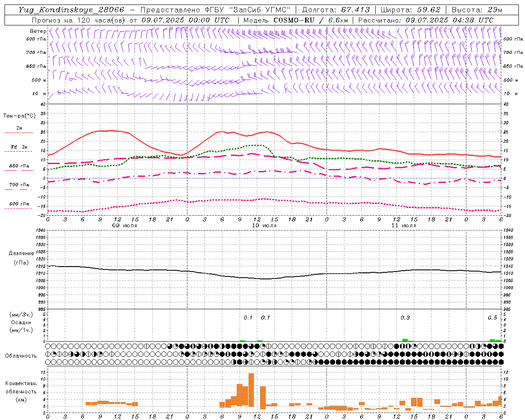Click the station name Yug_Kondinskoye_28066

pyautogui.click(x=71, y=10)
